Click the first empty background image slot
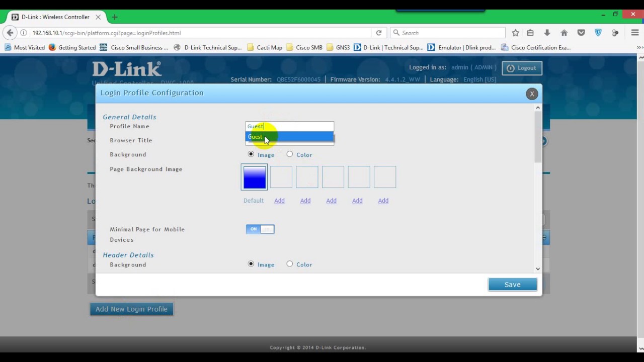This screenshot has width=644, height=362. [281, 177]
